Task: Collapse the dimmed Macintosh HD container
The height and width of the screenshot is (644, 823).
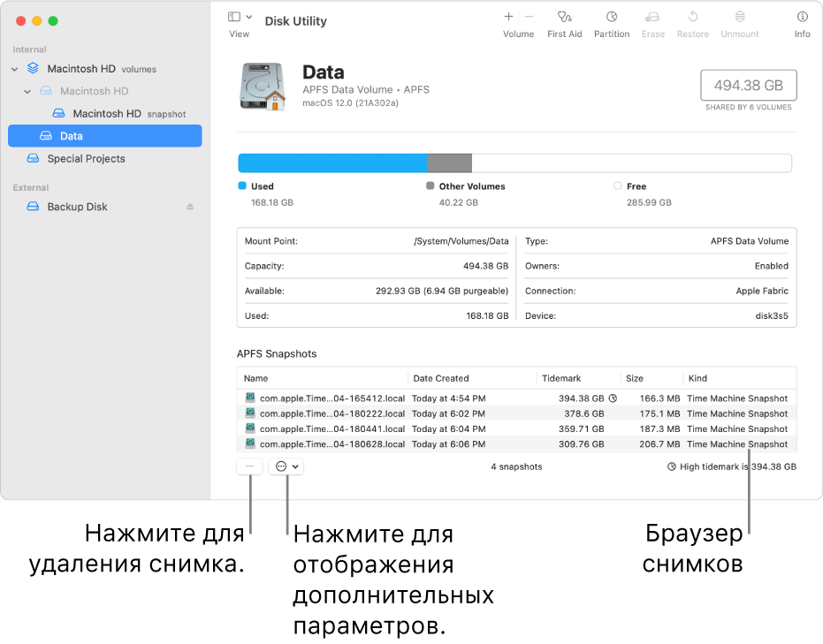Action: tap(27, 91)
